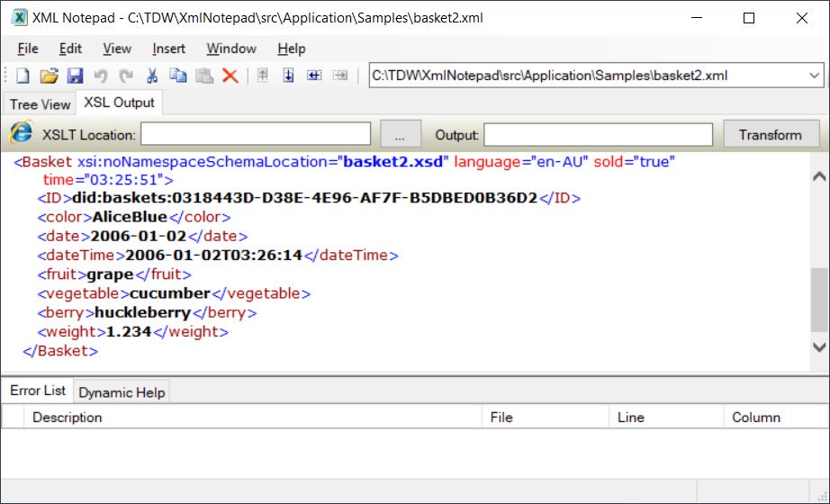
Task: Close the XML Notepad window
Action: pyautogui.click(x=802, y=17)
